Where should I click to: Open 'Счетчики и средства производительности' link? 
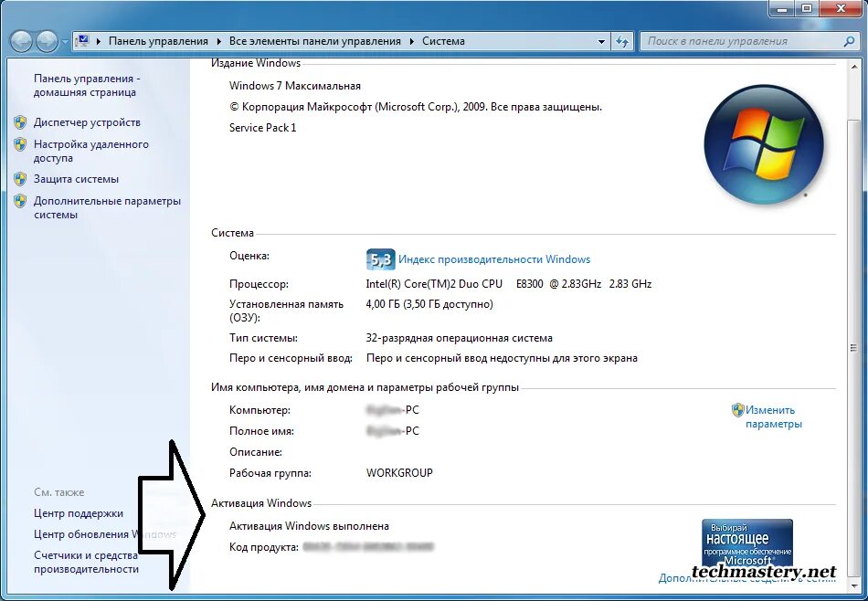click(x=87, y=562)
